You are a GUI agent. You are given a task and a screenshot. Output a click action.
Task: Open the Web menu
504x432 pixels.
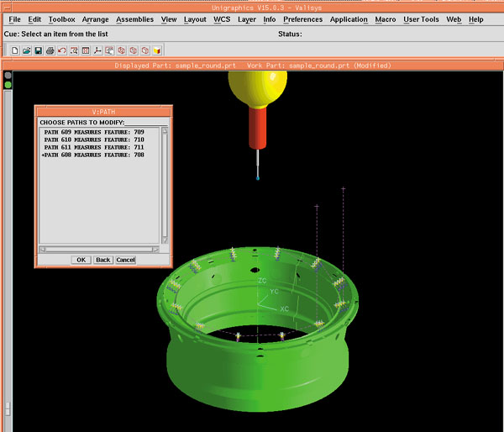click(454, 19)
